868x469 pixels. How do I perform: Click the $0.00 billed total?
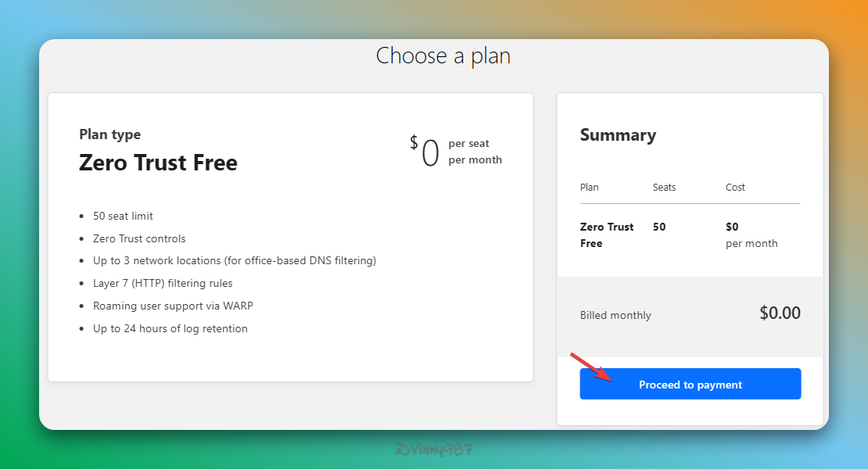[780, 313]
